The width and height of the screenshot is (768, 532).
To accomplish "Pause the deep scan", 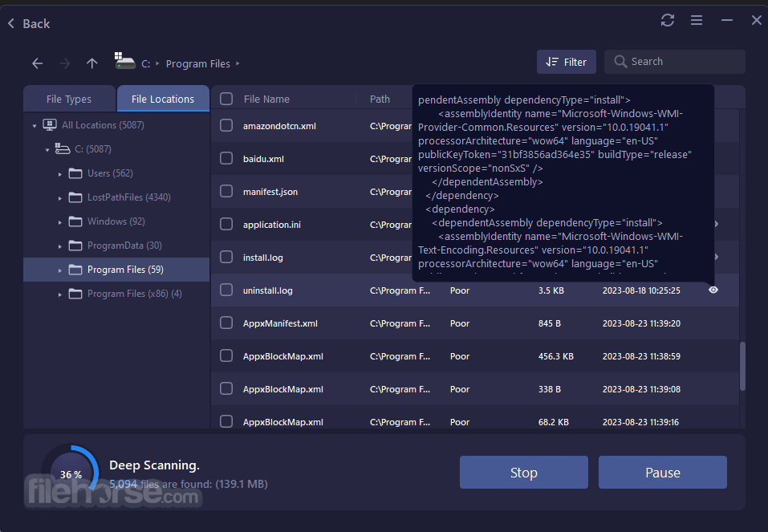I will pyautogui.click(x=662, y=473).
